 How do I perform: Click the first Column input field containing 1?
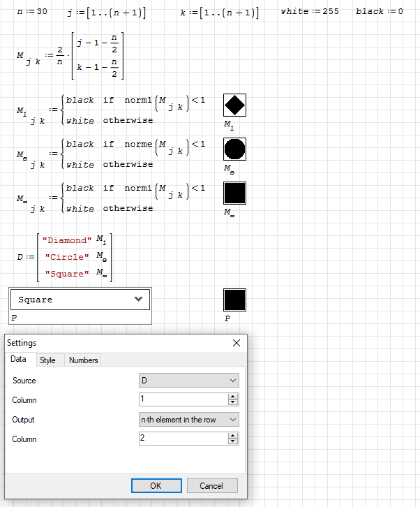coord(183,400)
